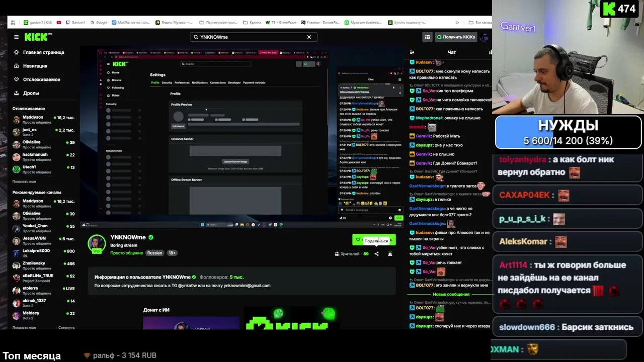The image size is (644, 362).
Task: Click the 18+ tag
Action: (x=172, y=253)
